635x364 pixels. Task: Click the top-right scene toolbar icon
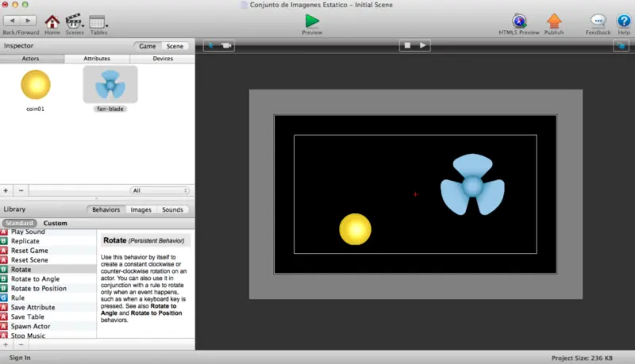point(621,46)
